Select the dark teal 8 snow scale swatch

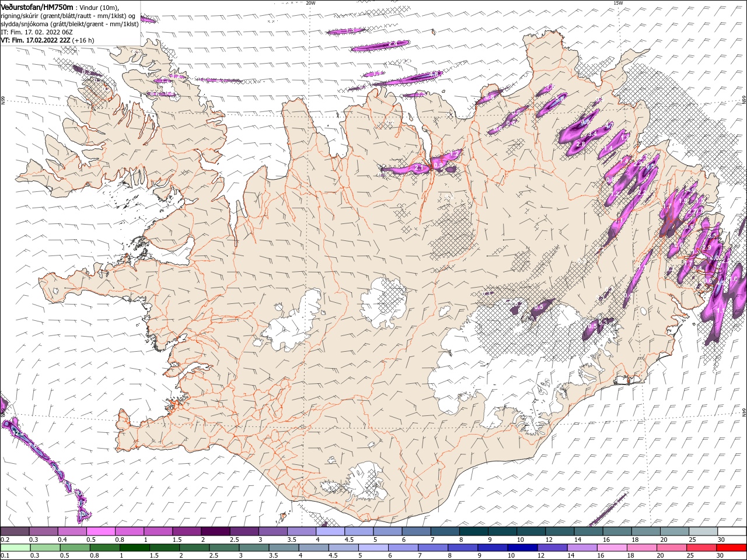coord(474,531)
